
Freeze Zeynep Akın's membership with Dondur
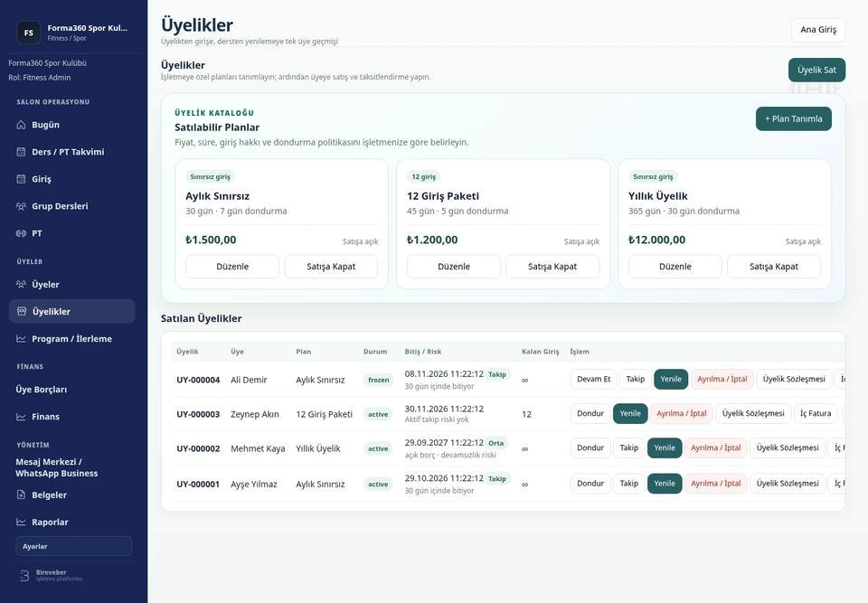point(590,414)
